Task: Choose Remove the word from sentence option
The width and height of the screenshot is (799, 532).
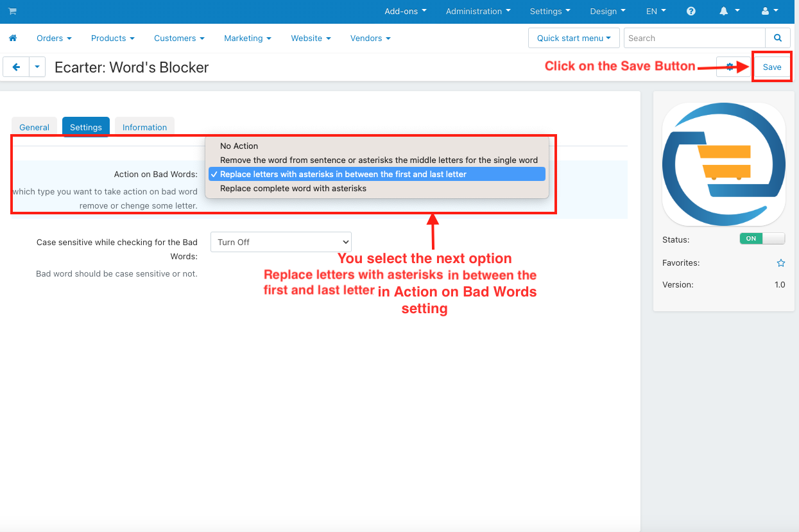Action: pos(377,160)
